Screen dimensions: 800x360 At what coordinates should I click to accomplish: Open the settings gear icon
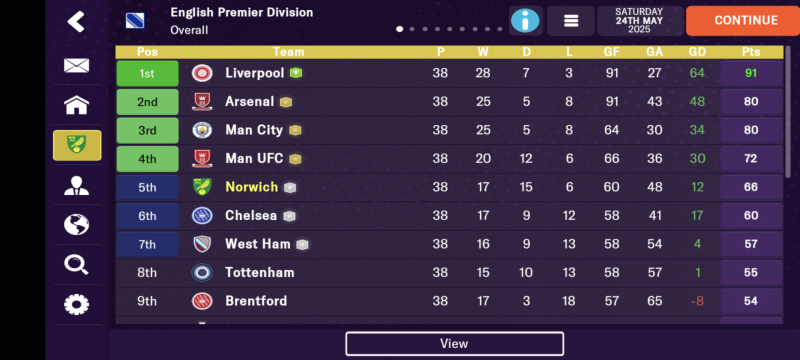pyautogui.click(x=77, y=304)
